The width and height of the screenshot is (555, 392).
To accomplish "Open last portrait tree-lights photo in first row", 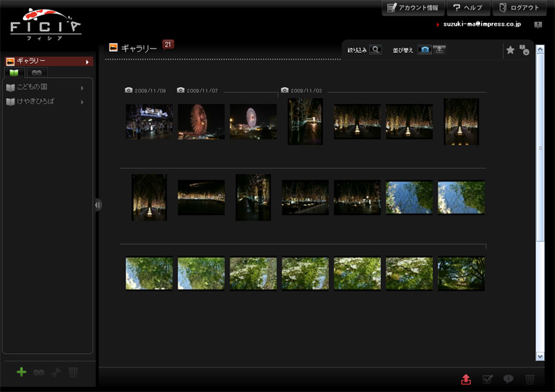I will pyautogui.click(x=461, y=121).
